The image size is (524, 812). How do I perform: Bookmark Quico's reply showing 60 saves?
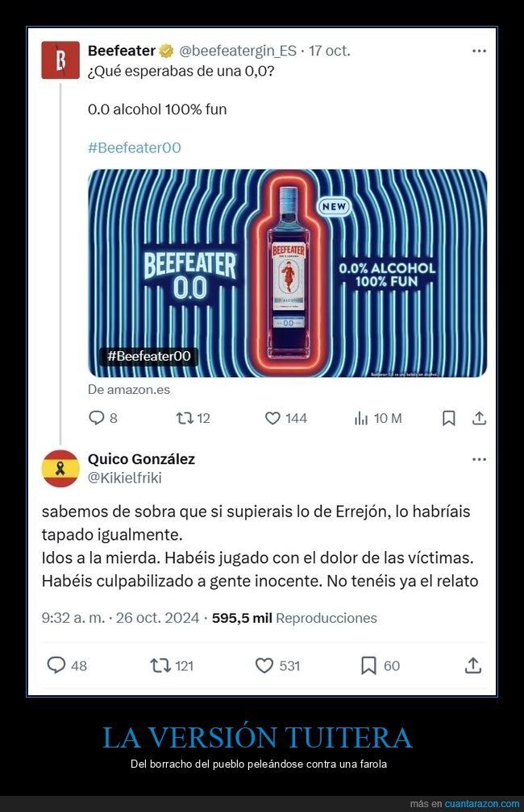pyautogui.click(x=368, y=665)
